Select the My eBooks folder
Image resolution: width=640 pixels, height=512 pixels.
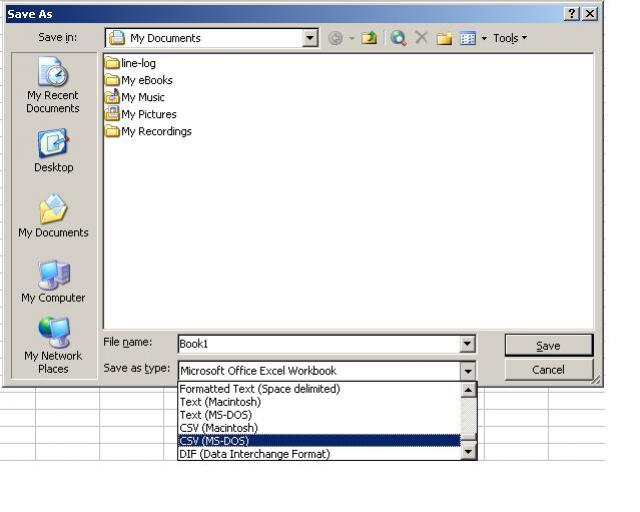tap(146, 80)
